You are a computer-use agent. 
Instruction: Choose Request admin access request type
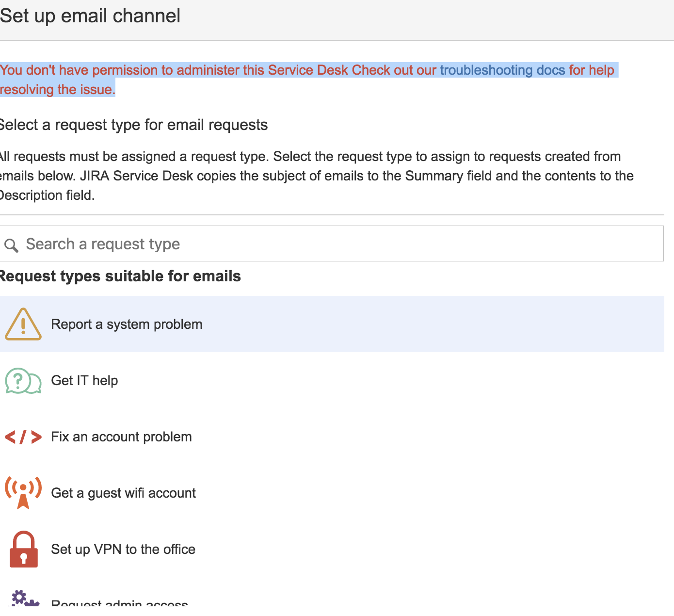(332, 592)
